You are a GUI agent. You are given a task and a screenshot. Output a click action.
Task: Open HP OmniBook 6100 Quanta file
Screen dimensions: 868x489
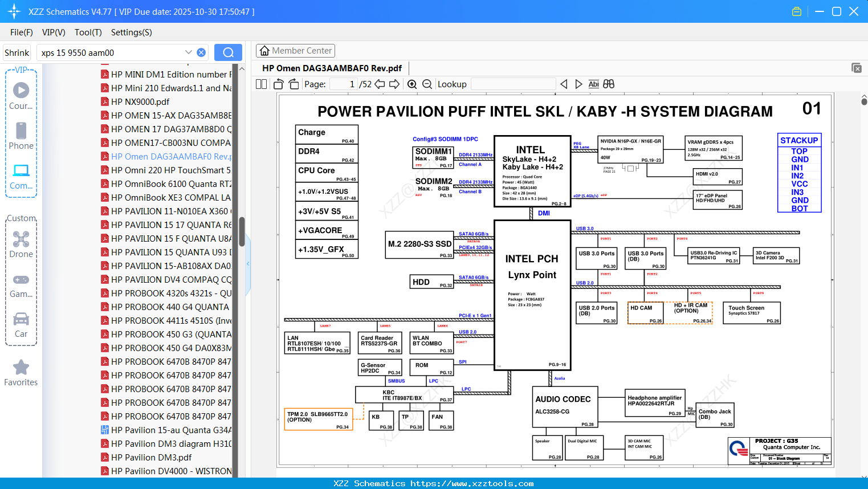click(166, 184)
